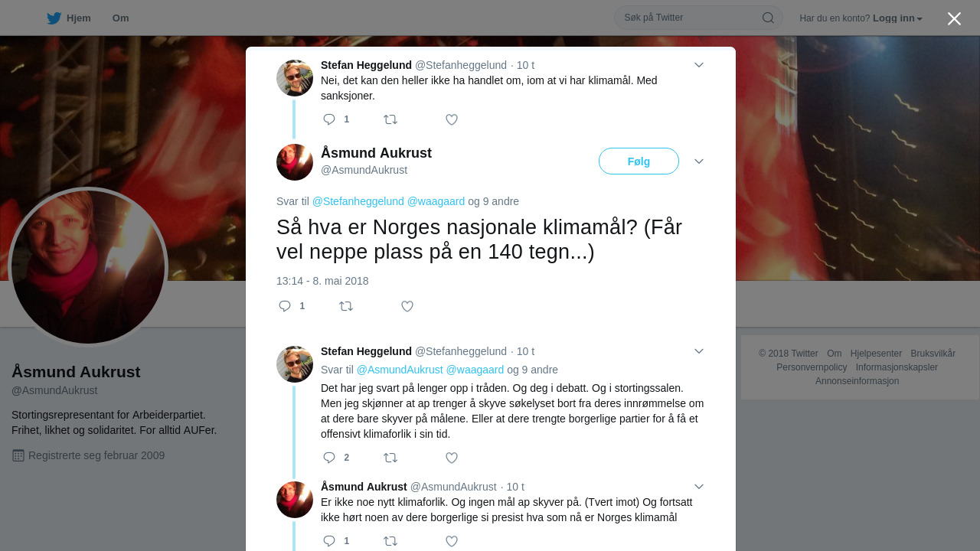Open the Om menu item

point(120,18)
